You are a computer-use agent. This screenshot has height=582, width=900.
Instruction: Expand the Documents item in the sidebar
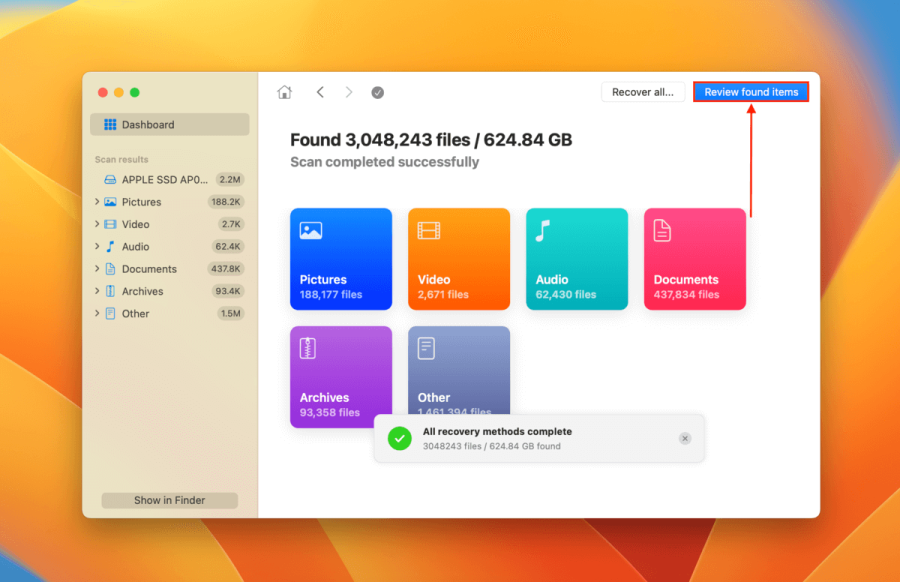(x=97, y=268)
